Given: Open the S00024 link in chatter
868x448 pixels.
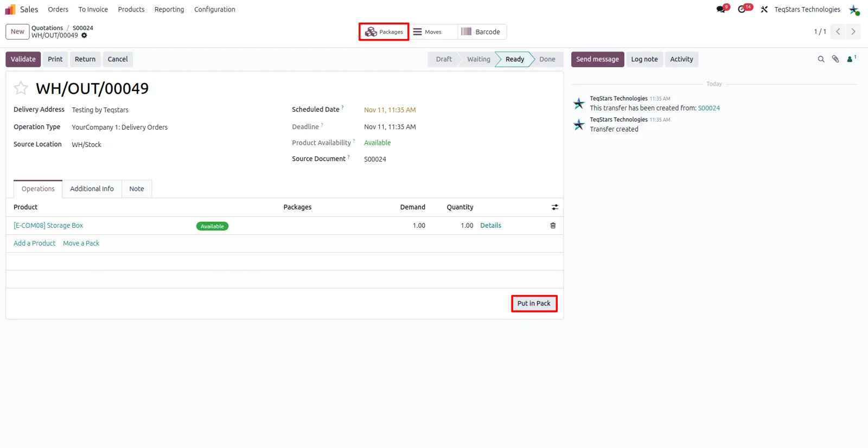Looking at the screenshot, I should coord(709,108).
